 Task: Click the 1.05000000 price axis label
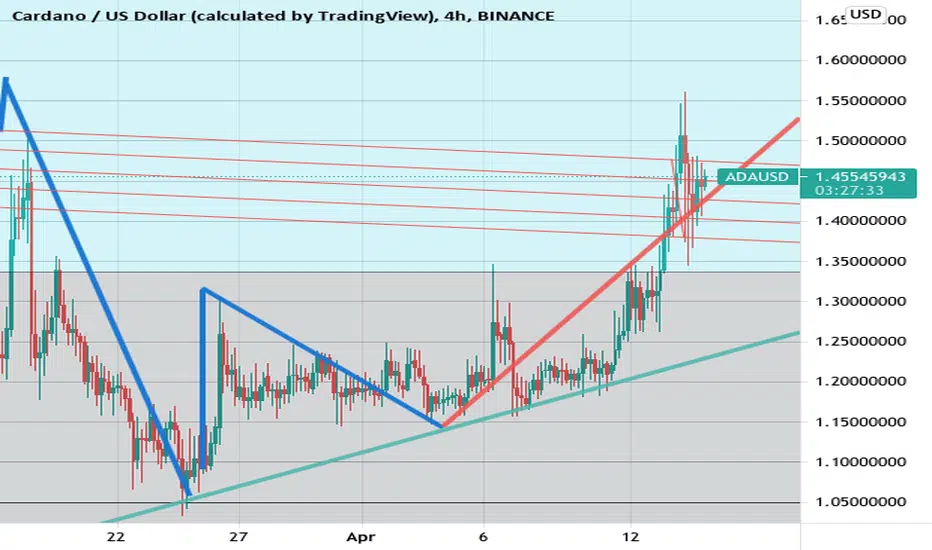coord(861,502)
